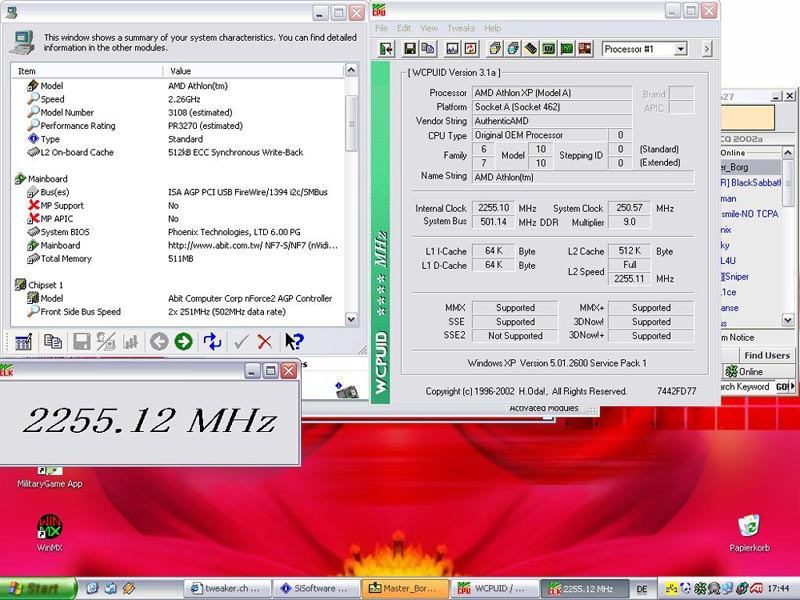Select the Performance Rating row in Sandra
Screen dimensions: 800x600
(179, 126)
